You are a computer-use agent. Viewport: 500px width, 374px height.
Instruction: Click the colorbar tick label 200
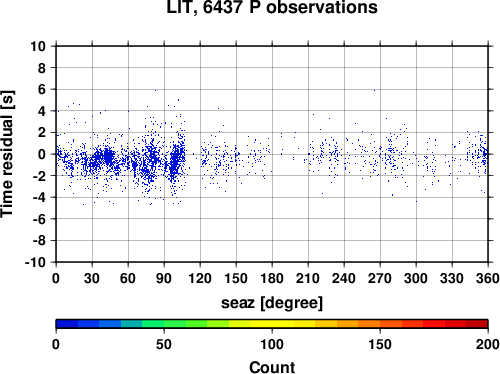[x=488, y=344]
